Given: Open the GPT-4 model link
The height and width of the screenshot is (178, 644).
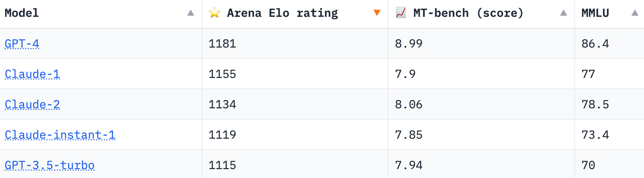Looking at the screenshot, I should (x=22, y=44).
